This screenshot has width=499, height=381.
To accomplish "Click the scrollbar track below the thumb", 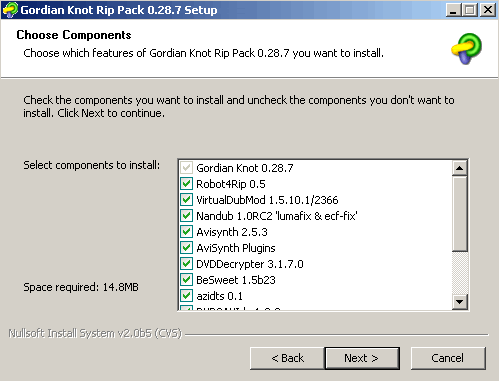I will coord(460,273).
